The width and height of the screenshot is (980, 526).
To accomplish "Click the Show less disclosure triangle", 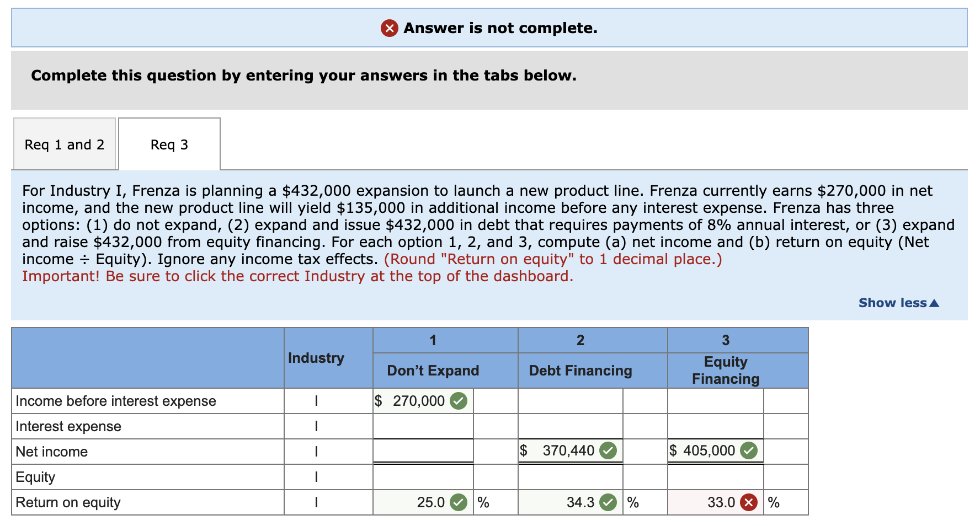I will point(934,302).
